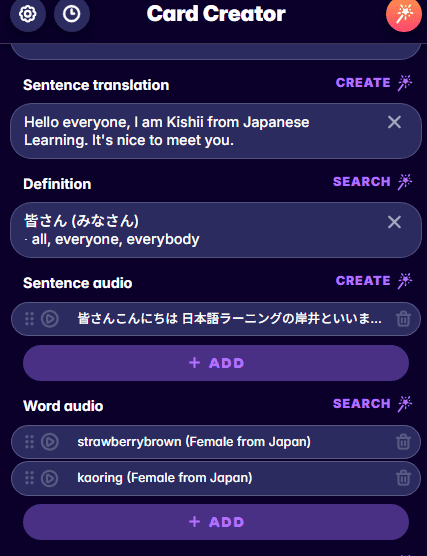Screen dimensions: 427x556
Task: Add new sentence audio
Action: pos(216,363)
